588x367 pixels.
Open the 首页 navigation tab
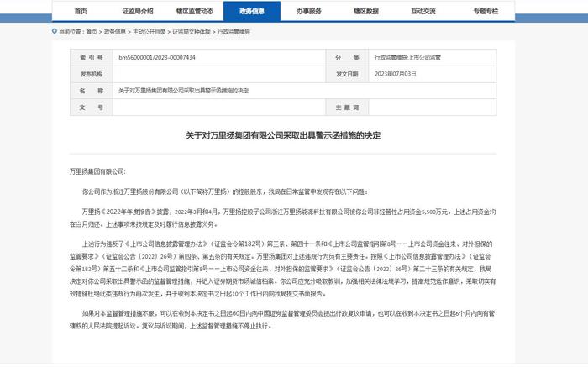pos(81,11)
